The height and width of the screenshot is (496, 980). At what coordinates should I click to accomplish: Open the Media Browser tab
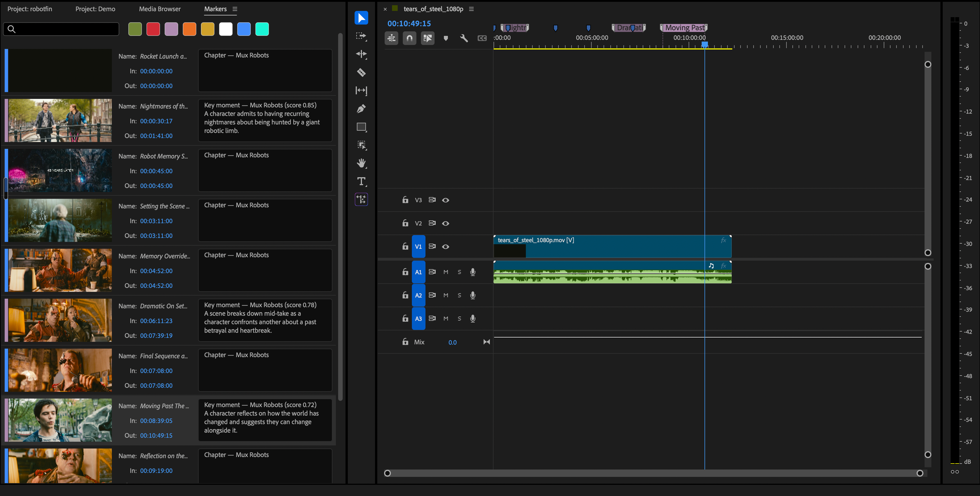click(x=160, y=9)
